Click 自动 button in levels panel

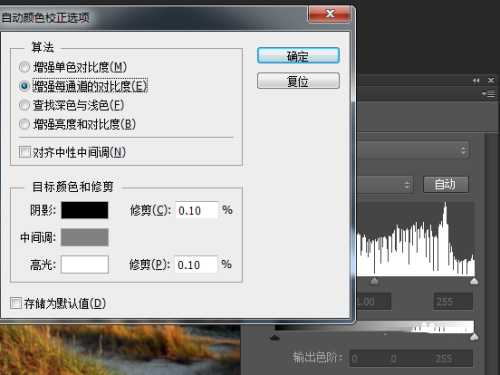446,184
